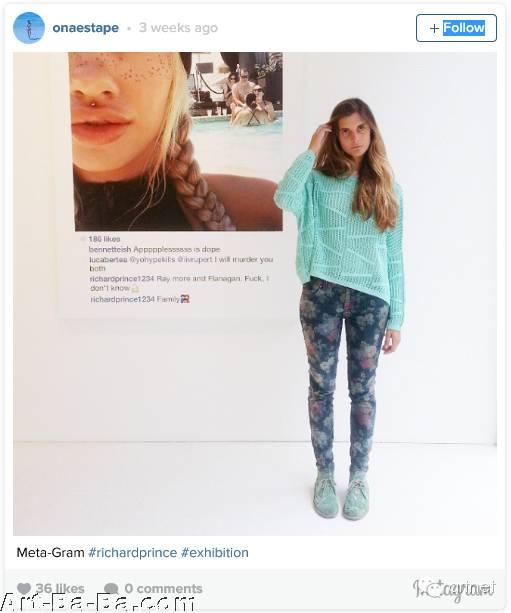Click the Instagram logo at post footer
This screenshot has height=613, width=511.
[x=454, y=590]
